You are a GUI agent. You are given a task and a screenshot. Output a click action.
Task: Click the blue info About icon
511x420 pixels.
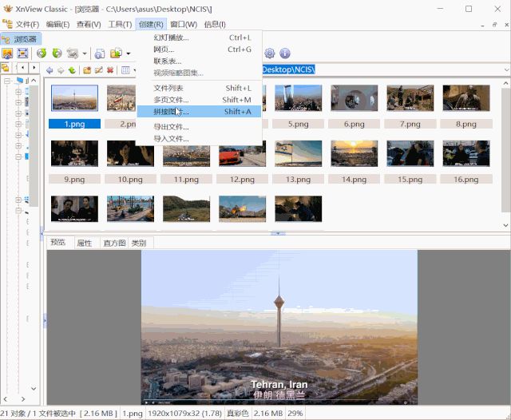[284, 53]
